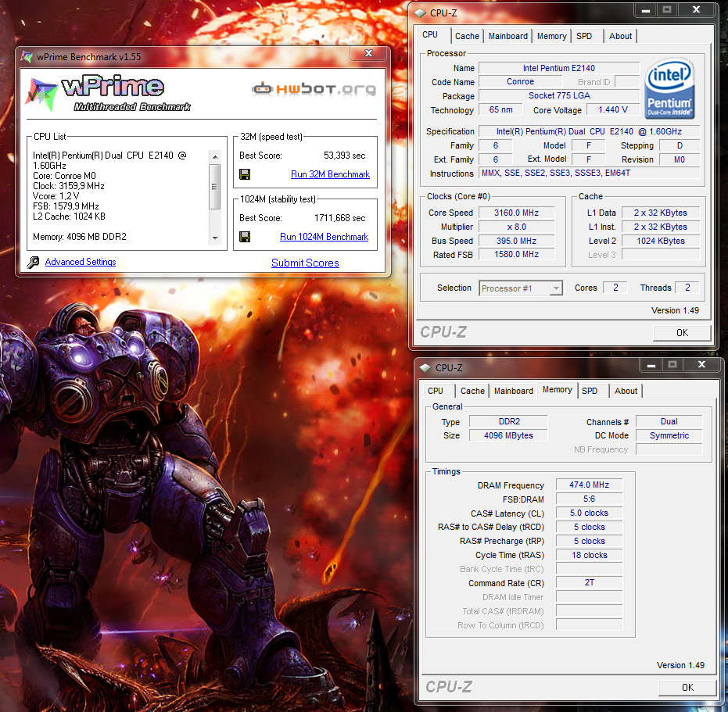Click the DRAM Frequency value '474.0 MHz'
Viewport: 728px width, 712px height.
tap(589, 485)
